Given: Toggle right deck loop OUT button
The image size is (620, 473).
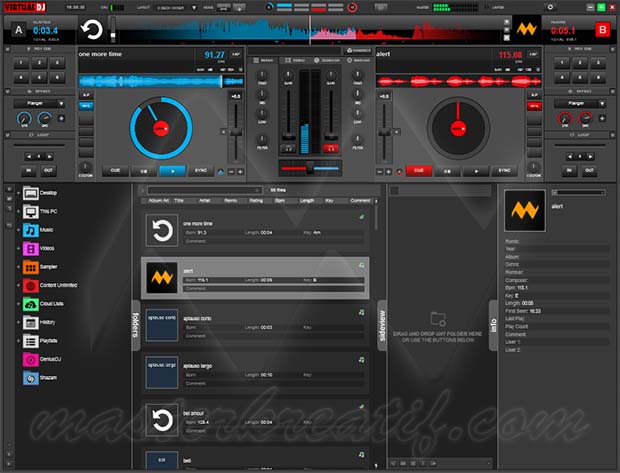Looking at the screenshot, I should [589, 170].
